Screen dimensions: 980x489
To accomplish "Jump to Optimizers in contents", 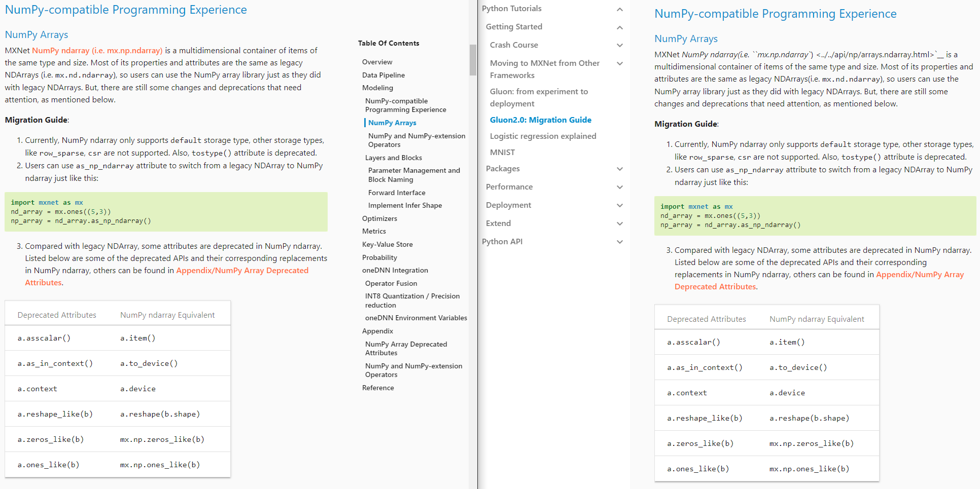I will [379, 219].
